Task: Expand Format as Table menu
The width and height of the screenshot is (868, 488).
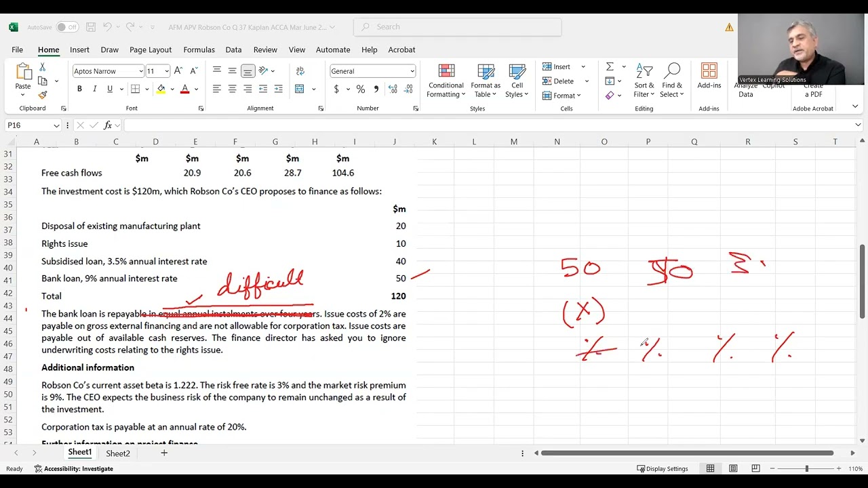Action: 486,81
